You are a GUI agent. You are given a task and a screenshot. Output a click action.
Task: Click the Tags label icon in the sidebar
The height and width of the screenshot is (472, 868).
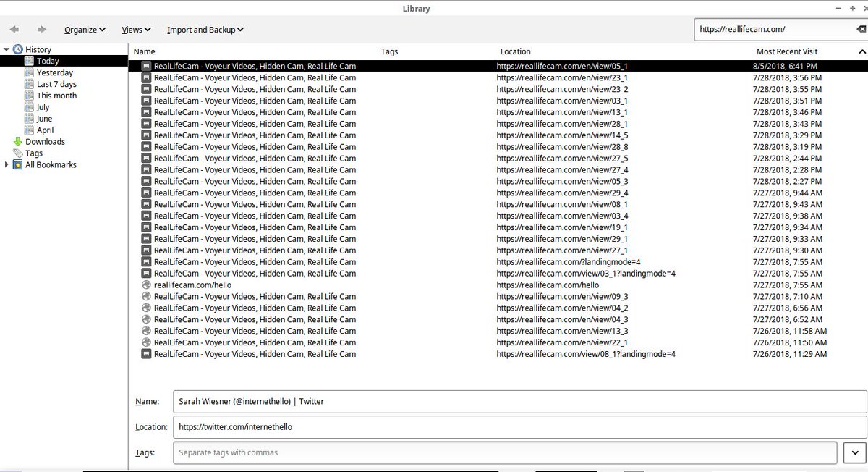click(17, 153)
